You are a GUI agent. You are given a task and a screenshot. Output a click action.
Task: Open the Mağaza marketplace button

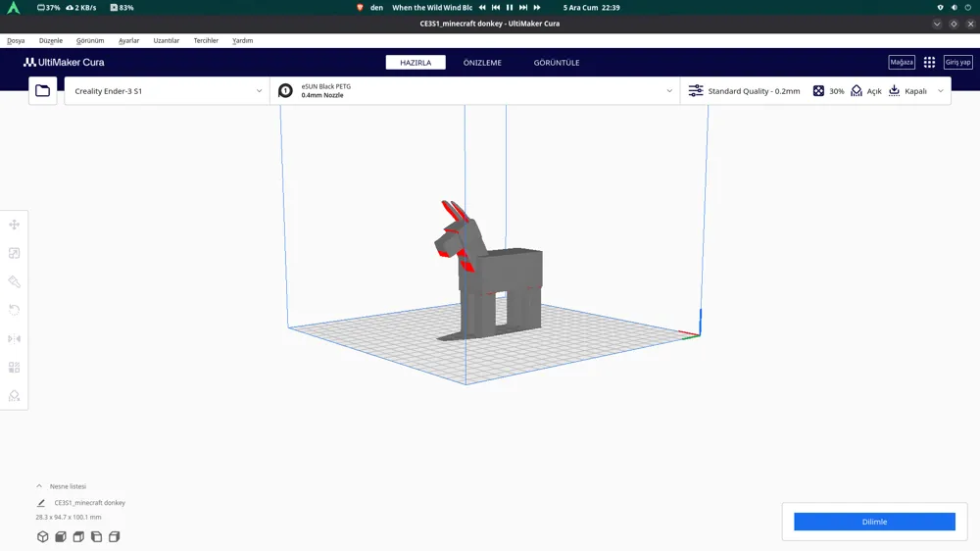pos(902,62)
